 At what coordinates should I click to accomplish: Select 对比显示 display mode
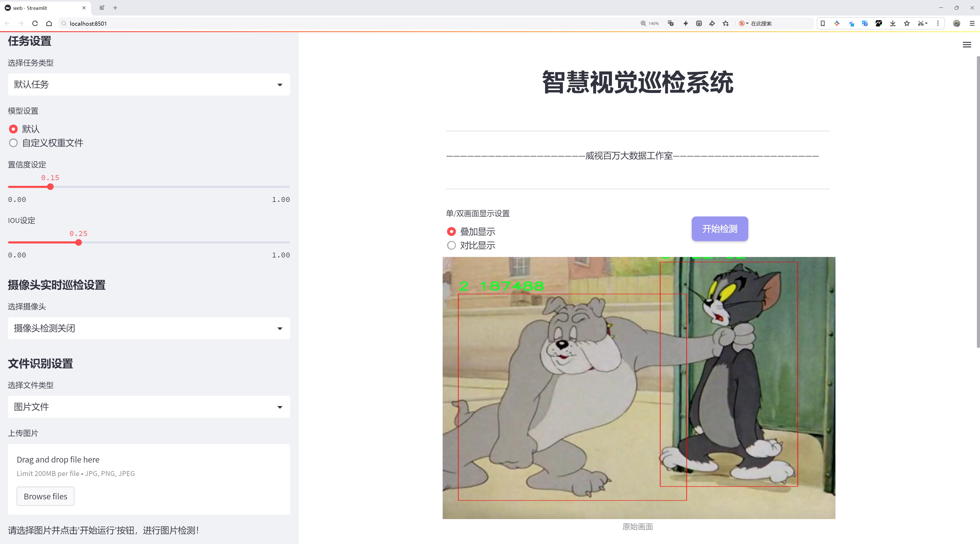pyautogui.click(x=451, y=245)
